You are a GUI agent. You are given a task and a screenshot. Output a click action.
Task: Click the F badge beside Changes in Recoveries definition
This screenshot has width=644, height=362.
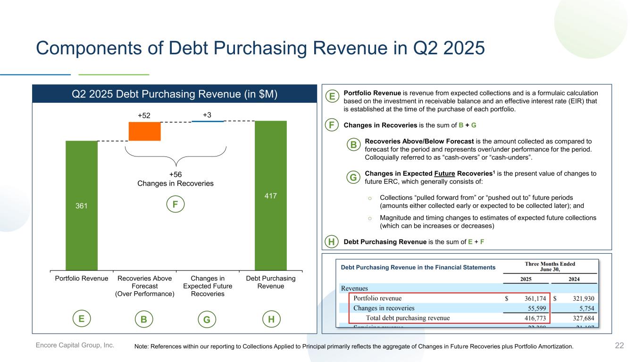[332, 125]
